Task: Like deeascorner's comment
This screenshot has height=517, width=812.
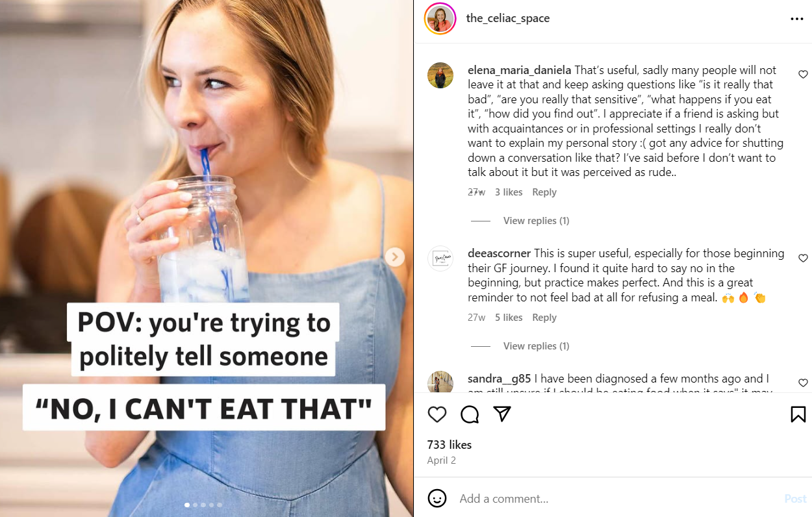Action: [803, 258]
